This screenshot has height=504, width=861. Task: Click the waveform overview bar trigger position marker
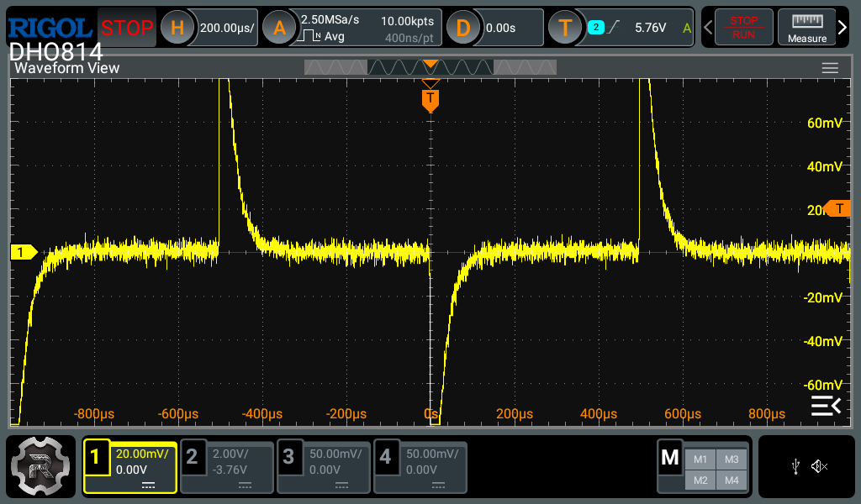coord(430,61)
